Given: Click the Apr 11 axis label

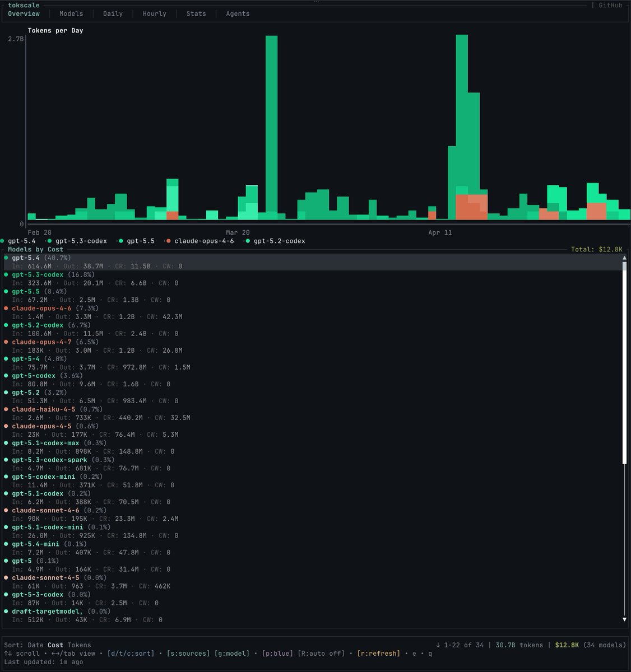Looking at the screenshot, I should coord(440,232).
